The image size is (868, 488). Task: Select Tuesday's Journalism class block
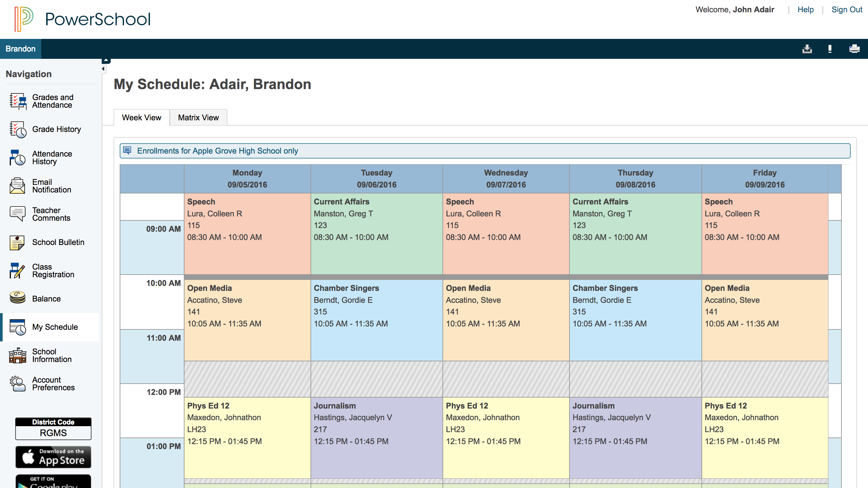[377, 438]
